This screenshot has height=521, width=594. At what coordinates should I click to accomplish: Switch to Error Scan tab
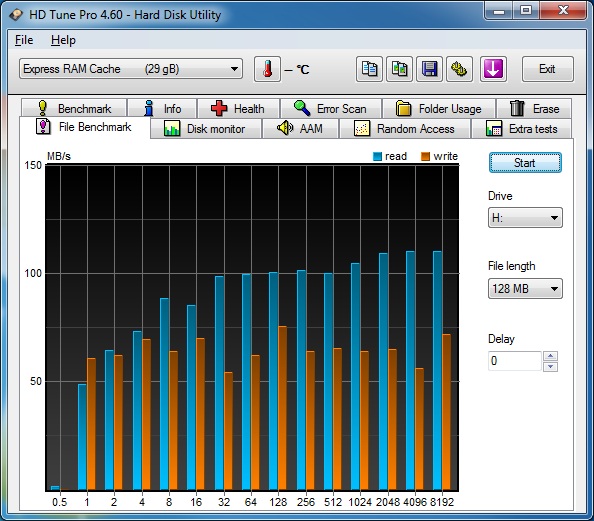331,109
